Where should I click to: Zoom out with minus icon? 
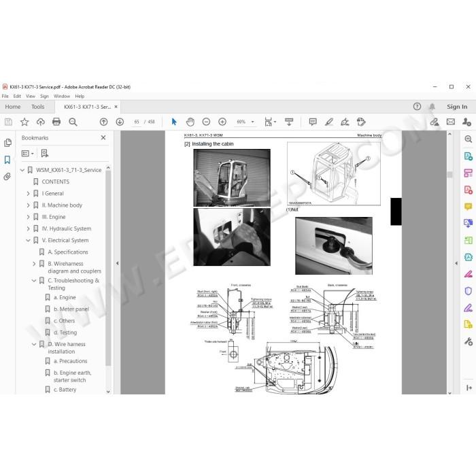click(206, 122)
